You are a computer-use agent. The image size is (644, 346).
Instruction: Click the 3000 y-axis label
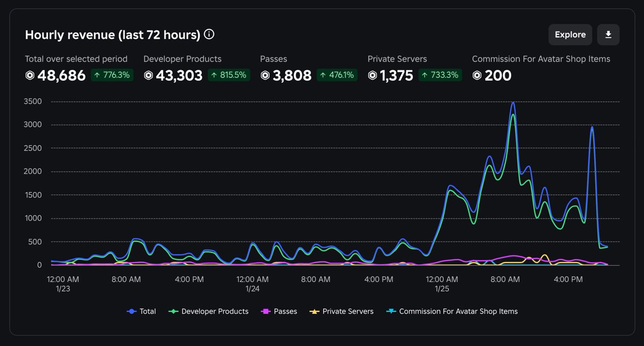pyautogui.click(x=34, y=125)
